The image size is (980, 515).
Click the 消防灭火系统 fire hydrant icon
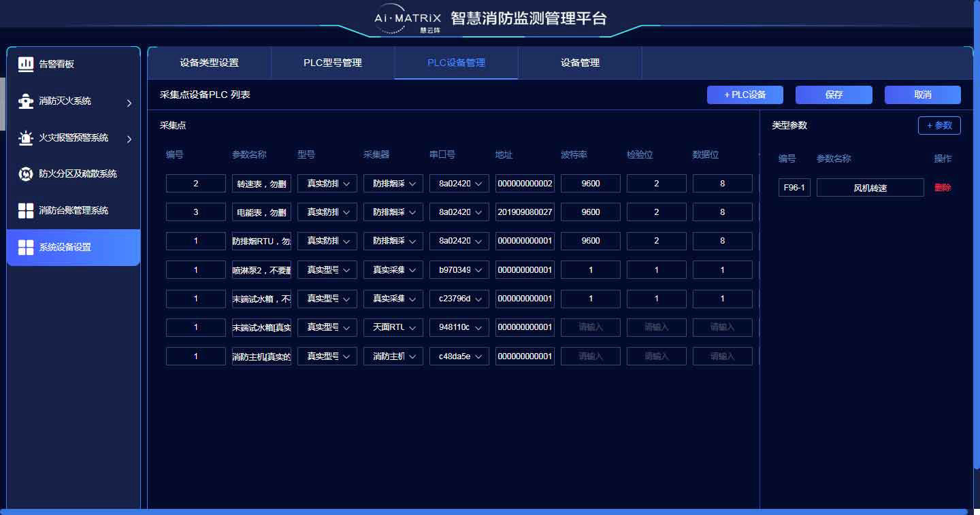(25, 101)
